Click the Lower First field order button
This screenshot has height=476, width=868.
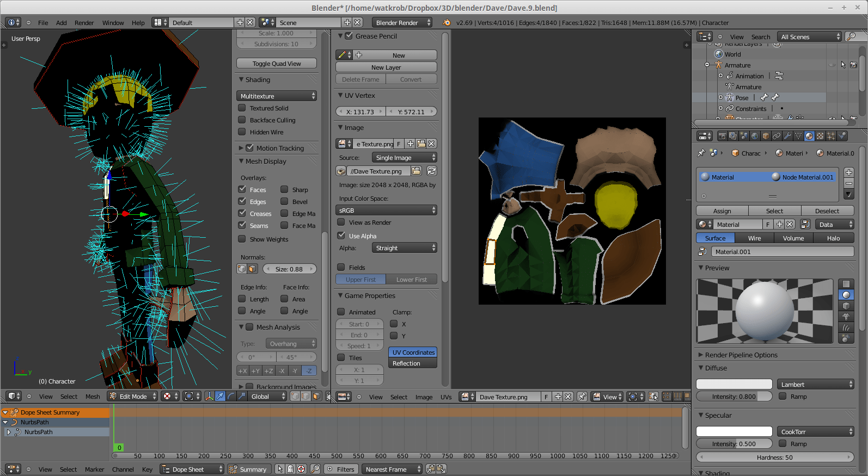point(412,280)
